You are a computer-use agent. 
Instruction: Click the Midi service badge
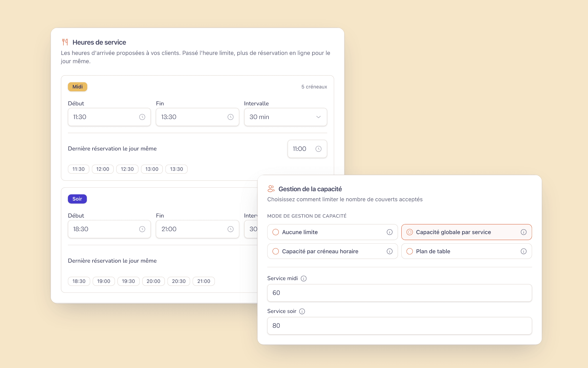tap(77, 87)
